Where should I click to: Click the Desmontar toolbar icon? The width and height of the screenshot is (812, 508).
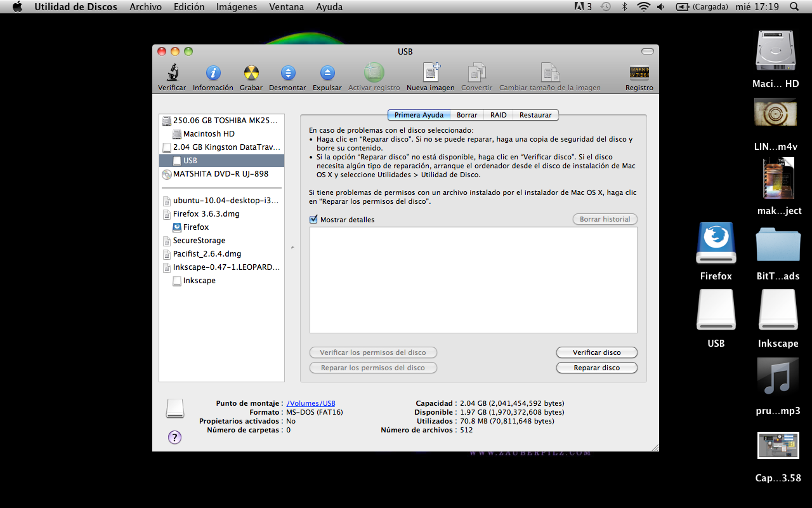[288, 73]
